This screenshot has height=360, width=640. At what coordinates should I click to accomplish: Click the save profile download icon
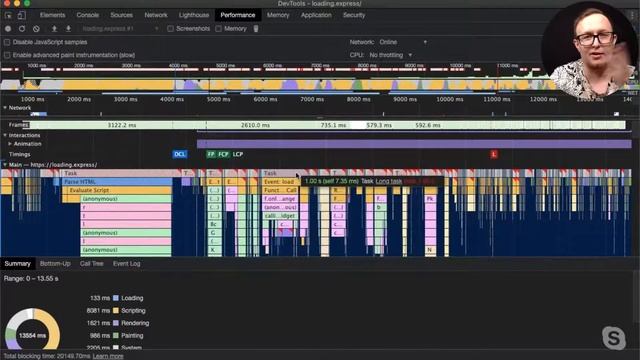pyautogui.click(x=68, y=29)
